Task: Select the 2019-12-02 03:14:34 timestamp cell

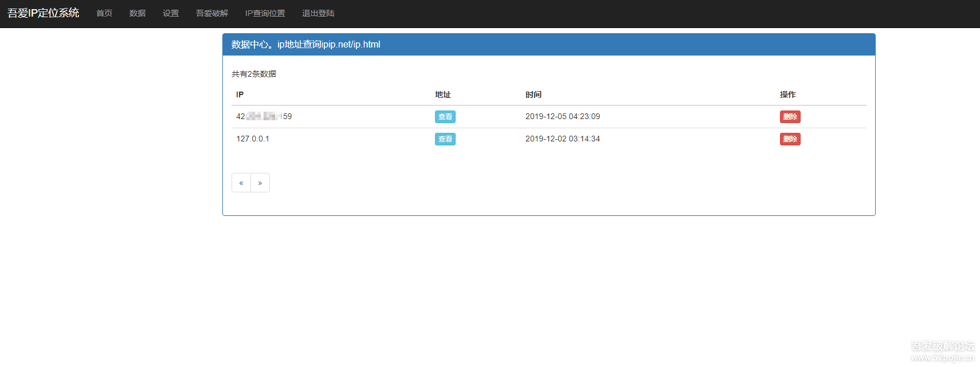Action: coord(562,139)
